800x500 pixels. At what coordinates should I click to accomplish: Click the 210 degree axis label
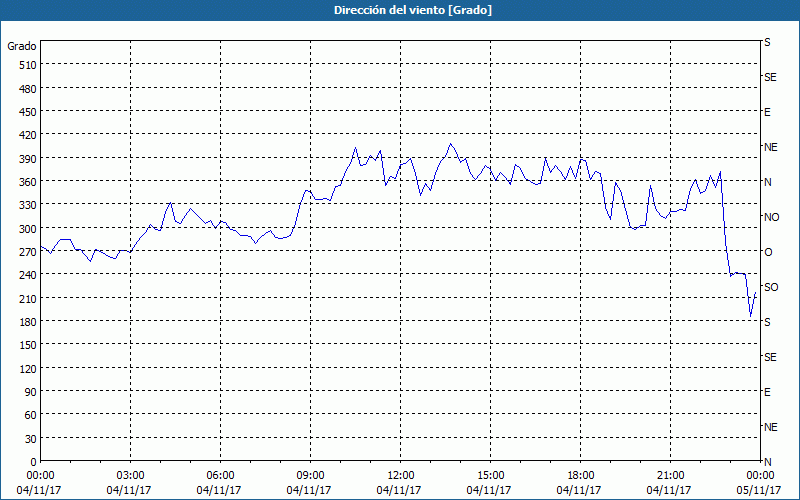point(29,298)
